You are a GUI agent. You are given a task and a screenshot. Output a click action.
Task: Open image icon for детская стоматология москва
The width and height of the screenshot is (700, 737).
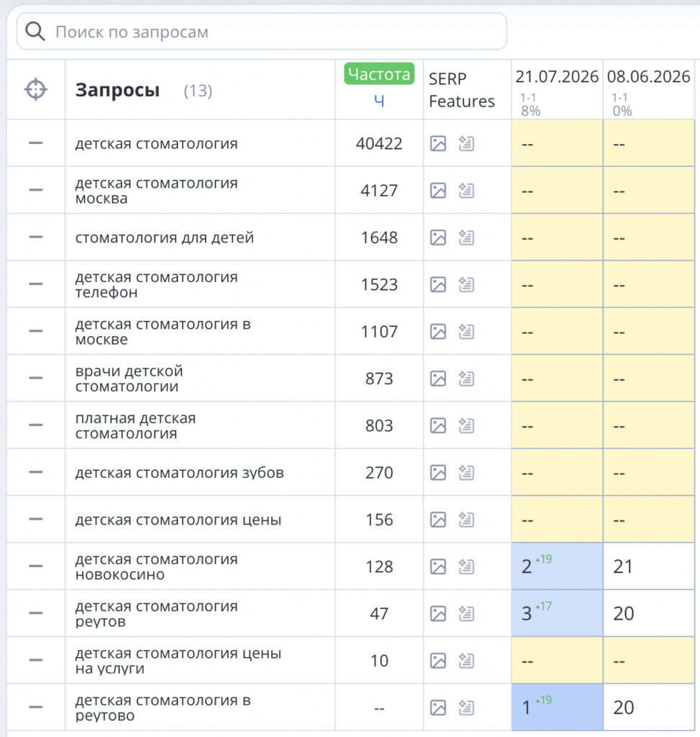click(x=438, y=190)
